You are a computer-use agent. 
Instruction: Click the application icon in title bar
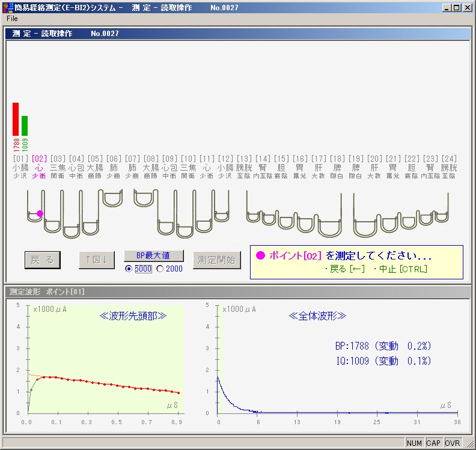pos(8,7)
